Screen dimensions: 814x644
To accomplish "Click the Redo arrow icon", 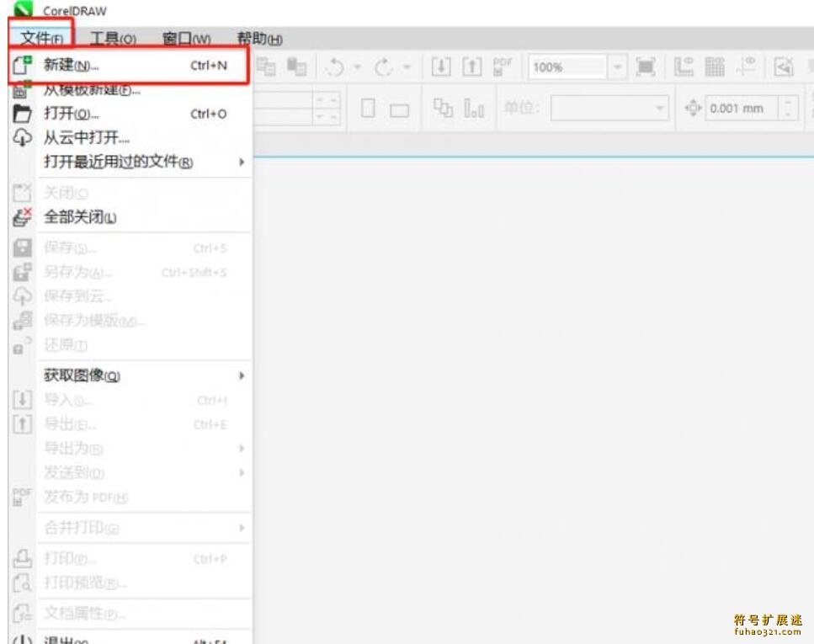I will [x=384, y=67].
